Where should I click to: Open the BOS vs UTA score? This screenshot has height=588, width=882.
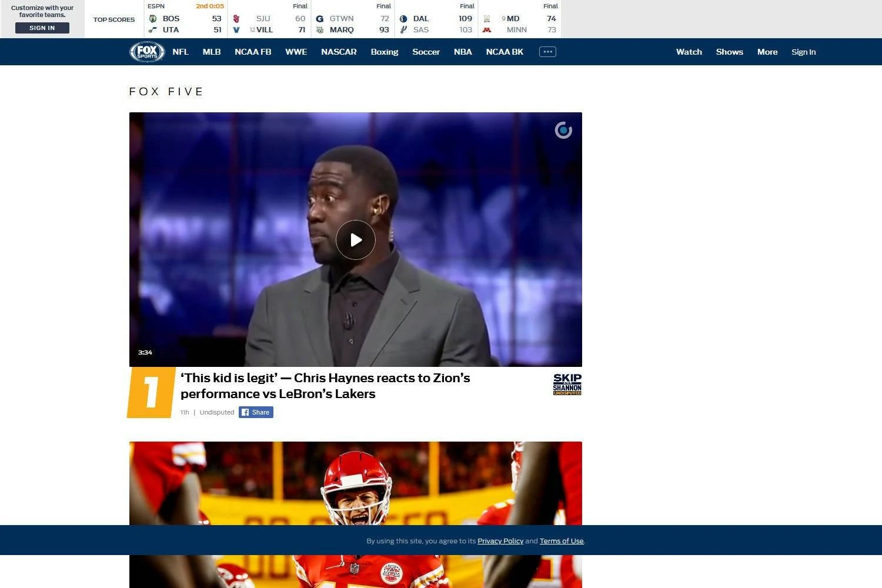(x=186, y=19)
